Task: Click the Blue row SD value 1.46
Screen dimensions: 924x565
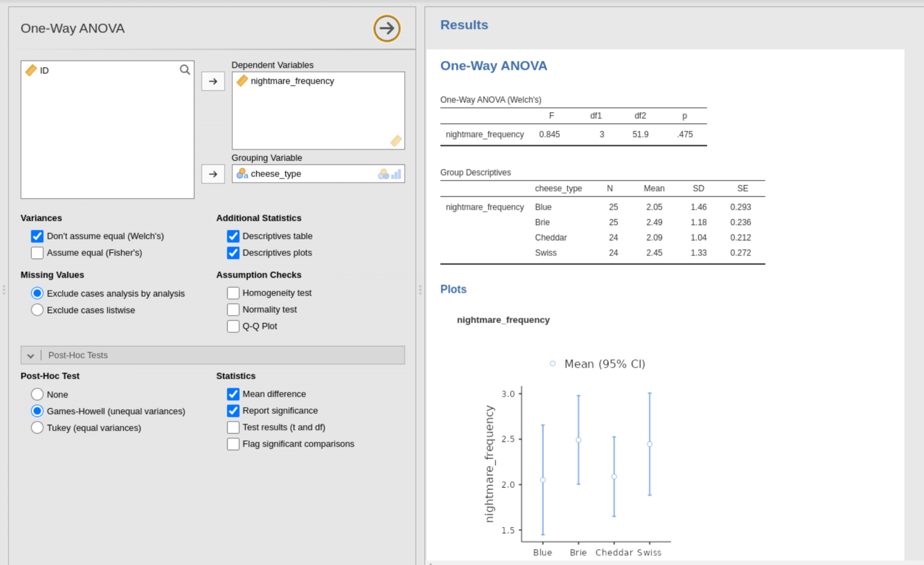Action: (x=698, y=207)
